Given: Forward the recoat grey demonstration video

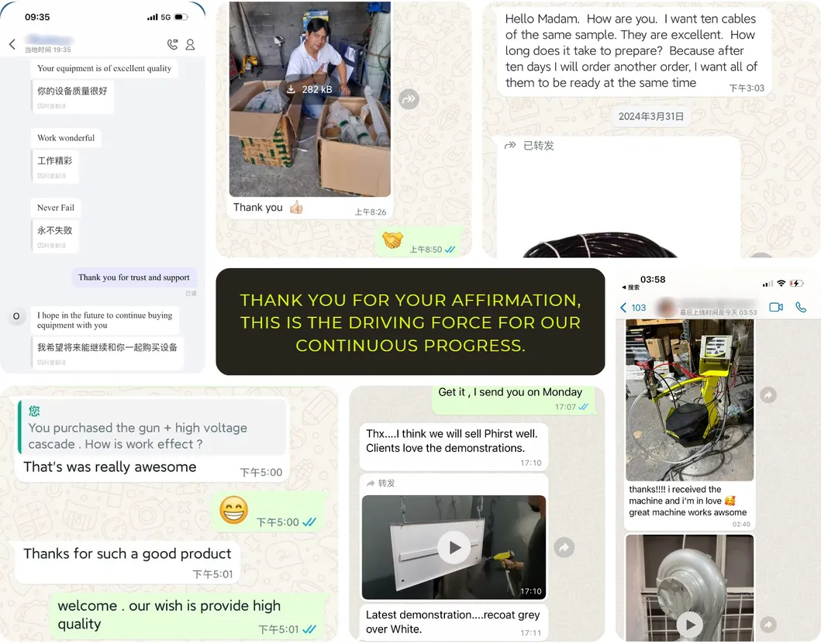Looking at the screenshot, I should 564,548.
